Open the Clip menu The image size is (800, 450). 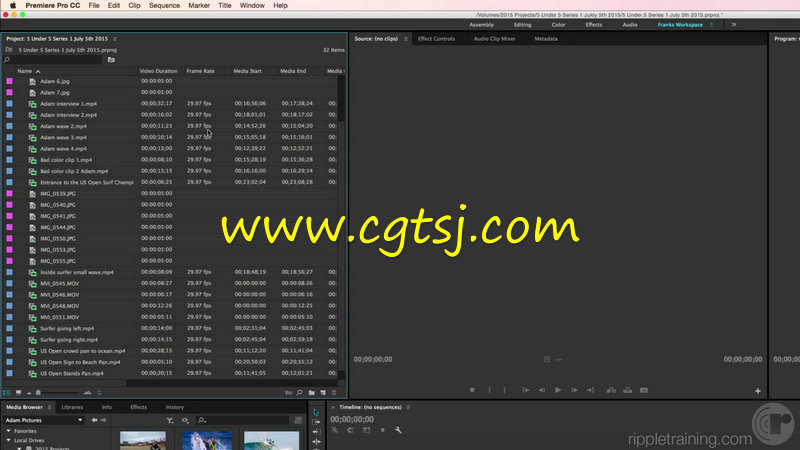(134, 5)
